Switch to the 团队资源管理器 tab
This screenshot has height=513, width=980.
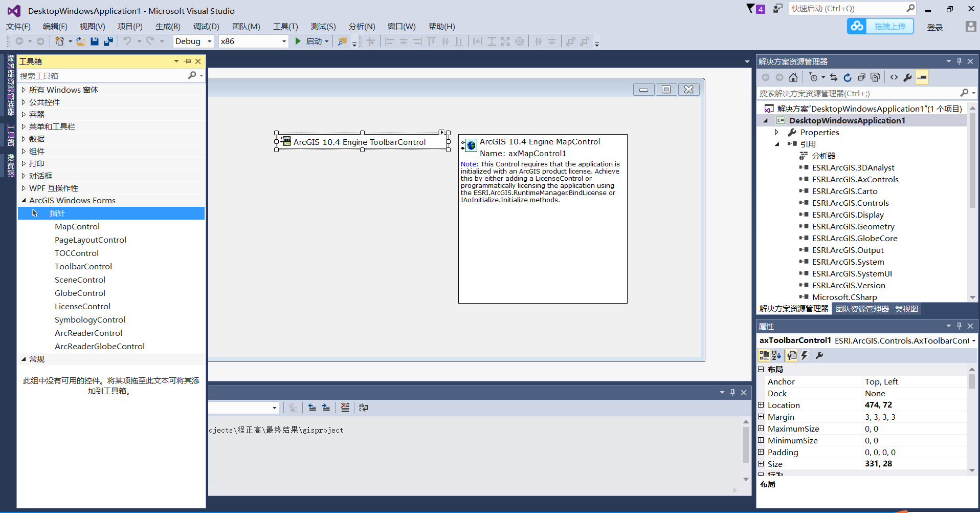pyautogui.click(x=861, y=308)
